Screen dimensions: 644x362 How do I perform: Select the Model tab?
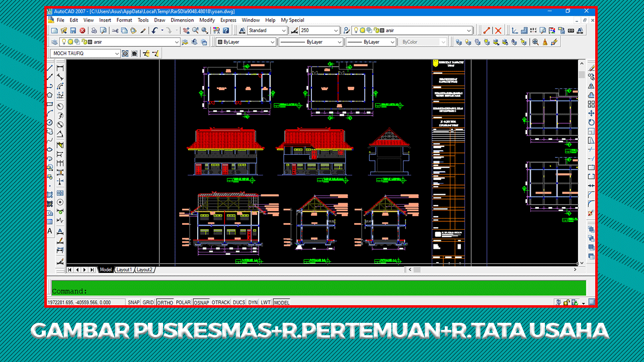tap(106, 270)
